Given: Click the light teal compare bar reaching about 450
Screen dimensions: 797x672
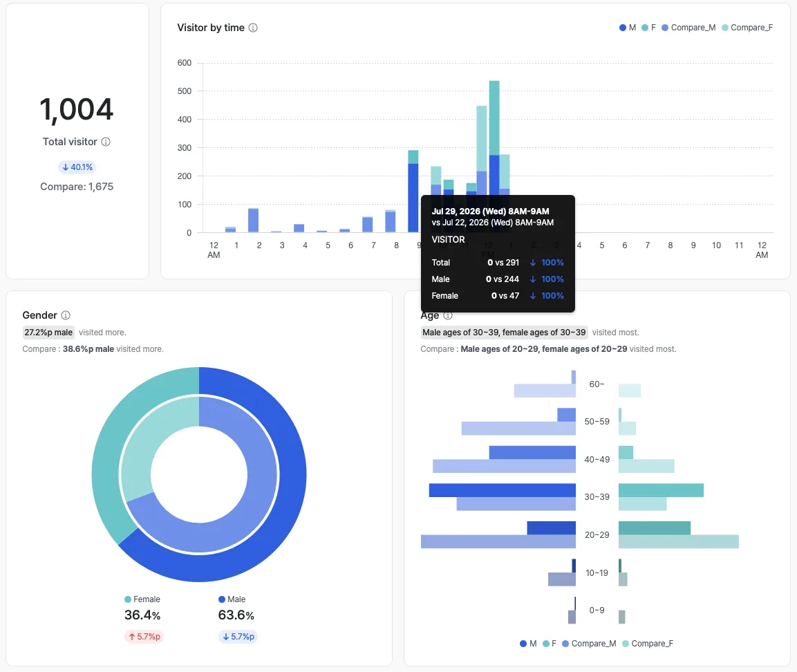Looking at the screenshot, I should [x=481, y=138].
